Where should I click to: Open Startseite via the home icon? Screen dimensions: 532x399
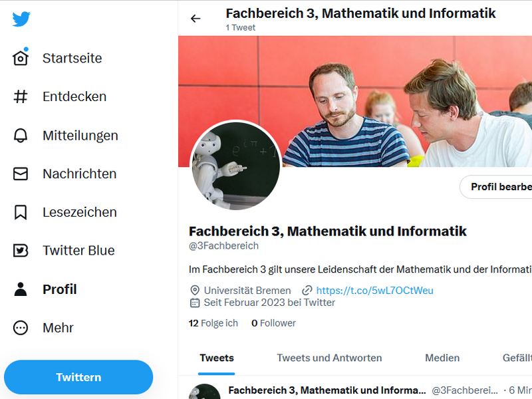click(21, 59)
